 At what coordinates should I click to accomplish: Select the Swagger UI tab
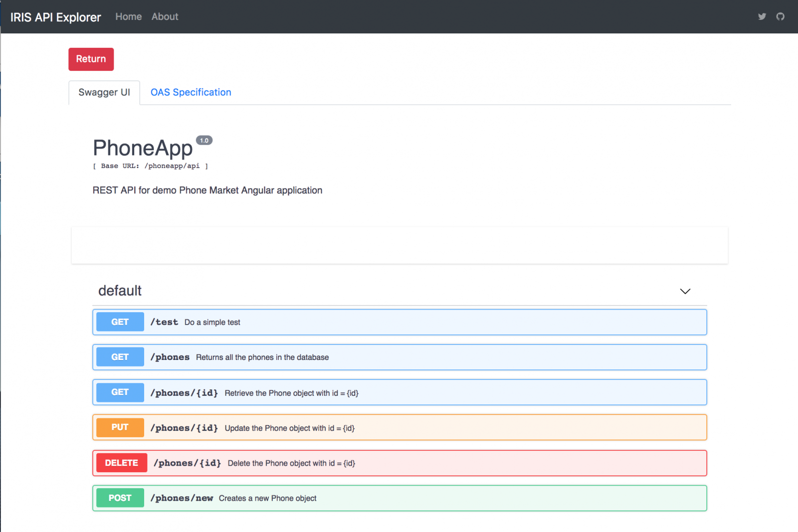coord(104,92)
